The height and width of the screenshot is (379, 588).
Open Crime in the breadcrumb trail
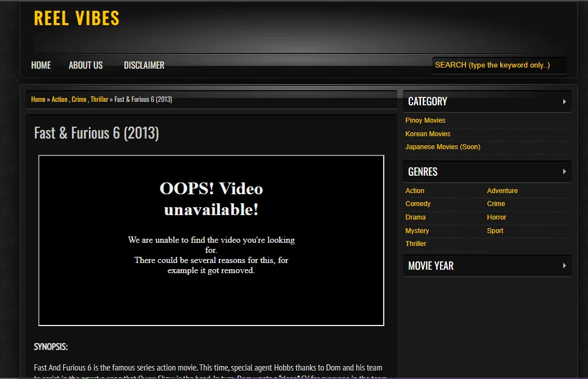pos(79,100)
